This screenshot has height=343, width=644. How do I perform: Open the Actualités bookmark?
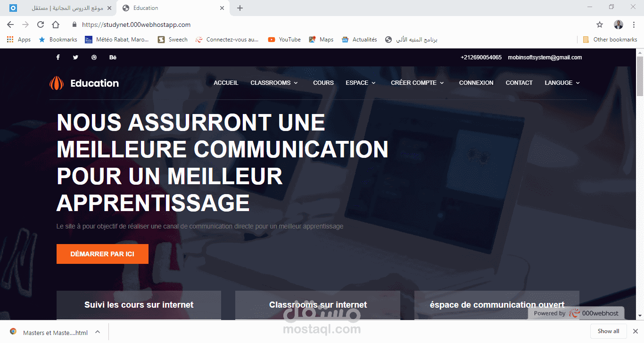[359, 40]
